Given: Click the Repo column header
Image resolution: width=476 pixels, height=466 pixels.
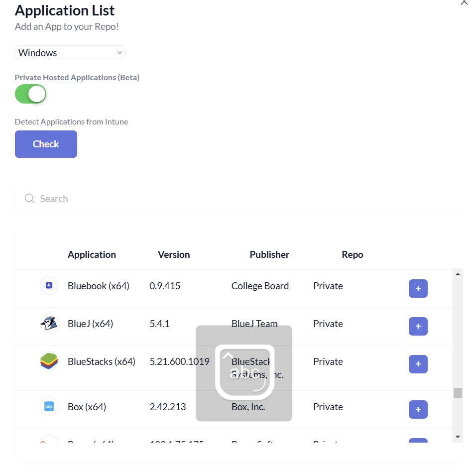Looking at the screenshot, I should [x=352, y=254].
